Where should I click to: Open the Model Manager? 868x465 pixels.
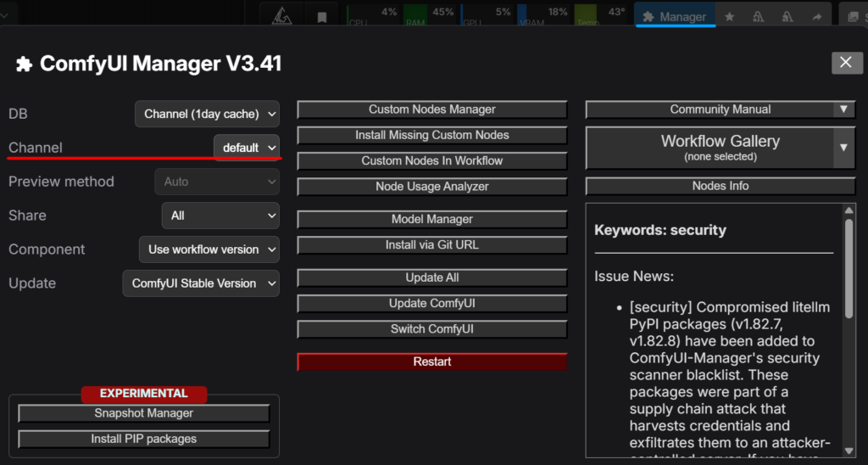pyautogui.click(x=431, y=220)
